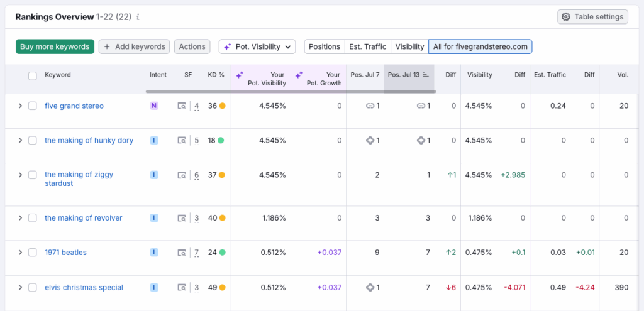Click link icon in Pos. Jul 7 for five grand stereo
Viewport: 644px width, 311px height.
(x=370, y=106)
